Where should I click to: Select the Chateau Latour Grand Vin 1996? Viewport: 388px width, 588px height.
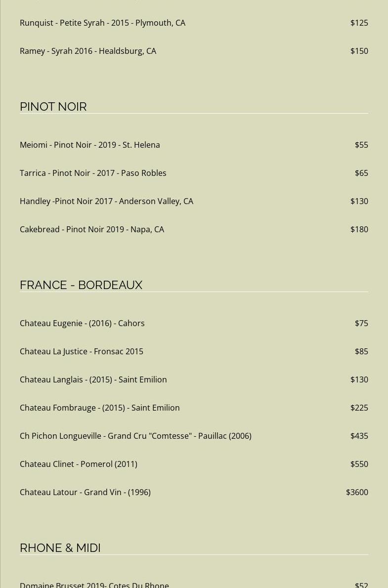pos(85,492)
